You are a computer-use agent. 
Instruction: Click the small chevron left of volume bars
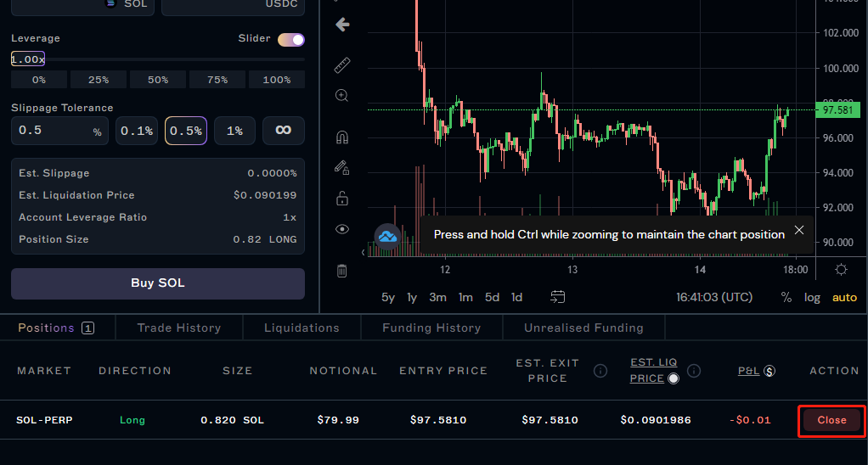(364, 252)
